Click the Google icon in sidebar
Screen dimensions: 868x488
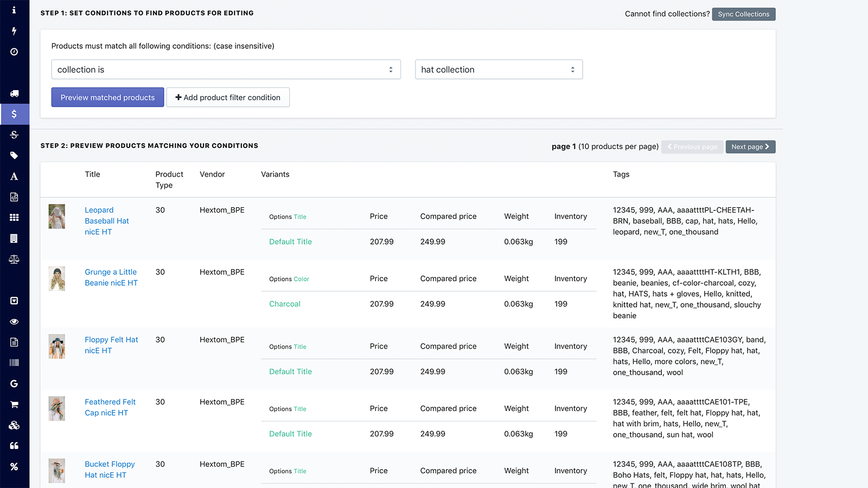point(14,383)
